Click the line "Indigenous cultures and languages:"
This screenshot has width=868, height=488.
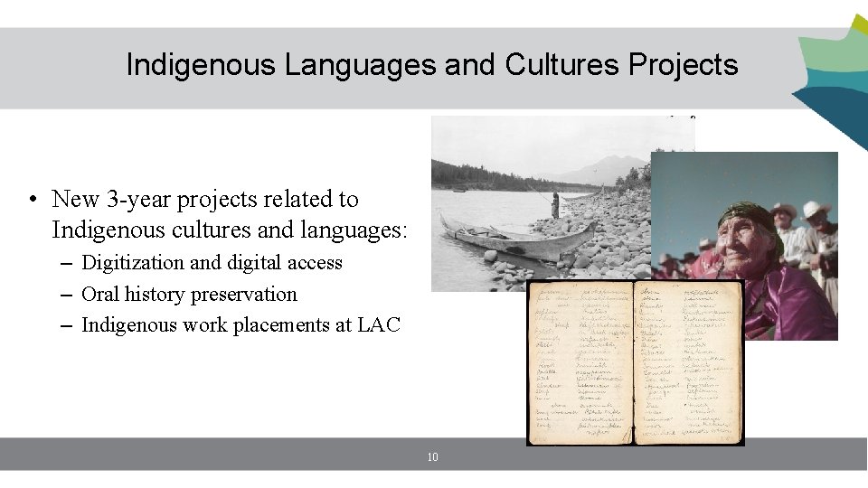point(229,230)
